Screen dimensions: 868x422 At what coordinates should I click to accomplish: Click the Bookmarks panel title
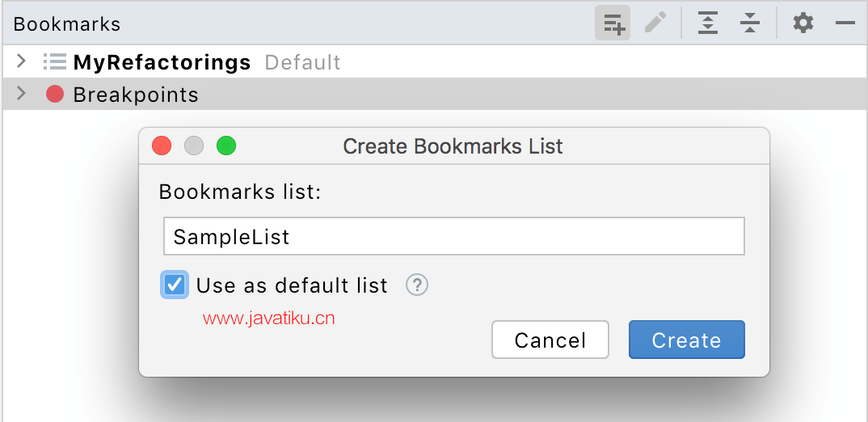66,24
